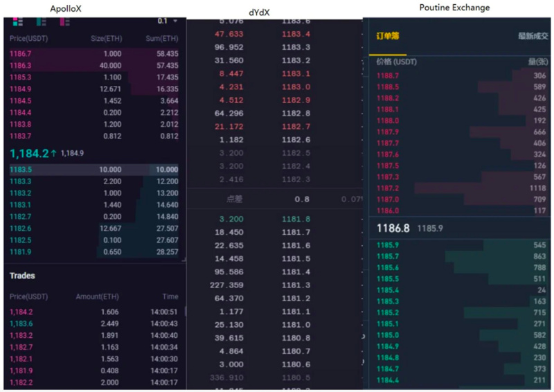This screenshot has height=392, width=554.
Task: Switch to the 最新成交 tab in Poutine Exchange
Action: click(533, 36)
